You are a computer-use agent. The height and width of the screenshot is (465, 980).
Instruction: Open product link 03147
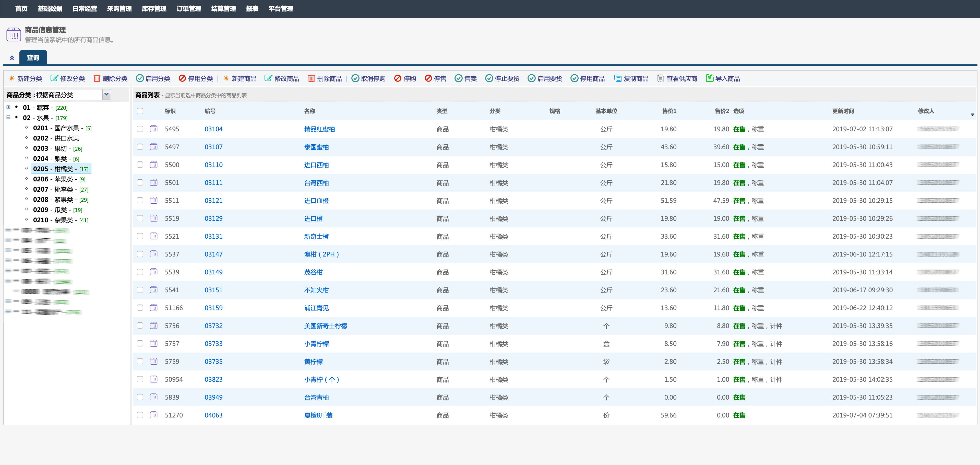coord(213,254)
